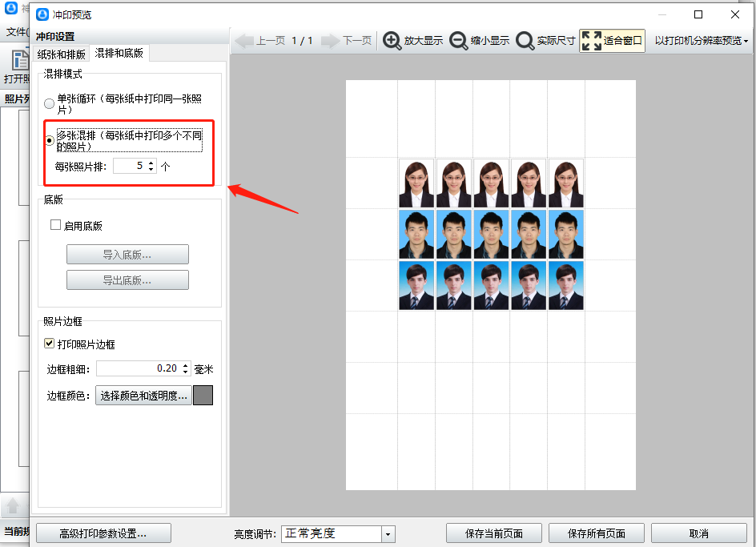Select single photo loop radio (单张循环)
Screen dimensions: 756x547
point(50,103)
